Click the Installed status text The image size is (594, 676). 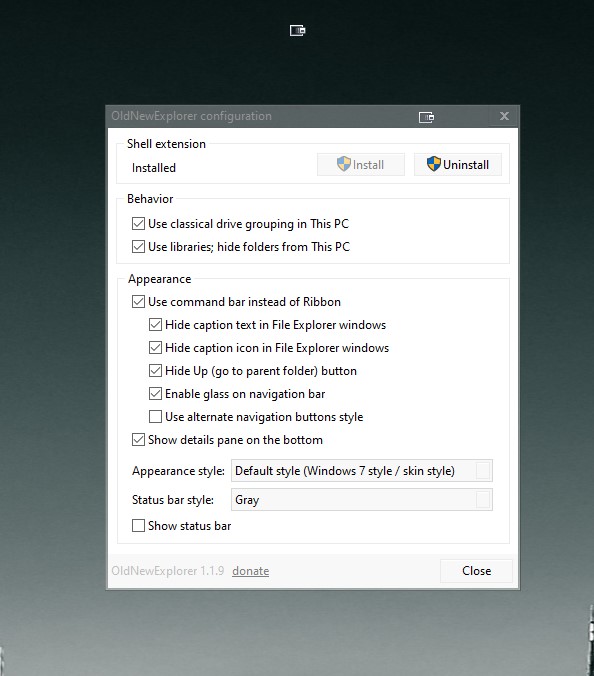coord(153,168)
